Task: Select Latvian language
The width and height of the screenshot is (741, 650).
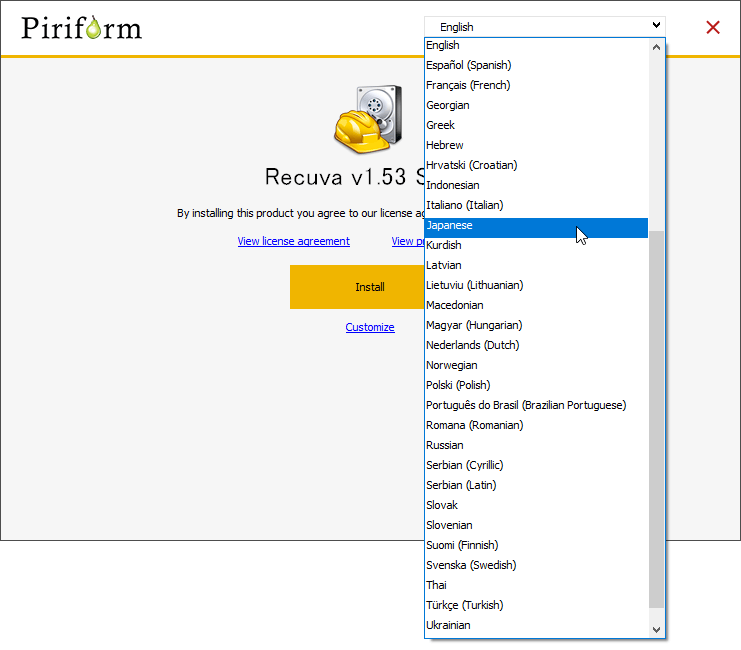Action: tap(536, 265)
